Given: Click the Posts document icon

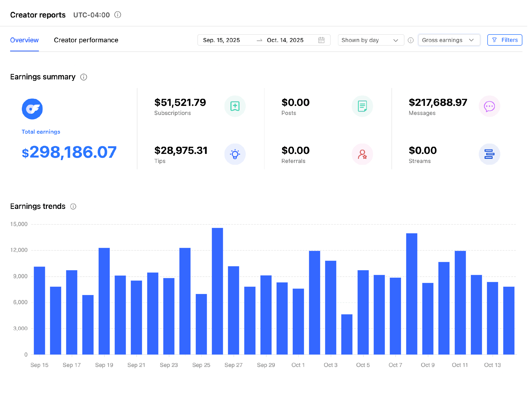Looking at the screenshot, I should coord(362,106).
